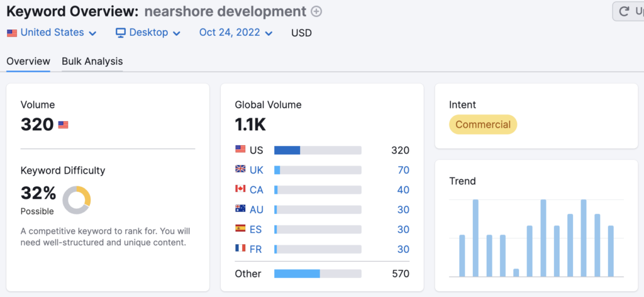Click the Update button at top right
Image resolution: width=644 pixels, height=297 pixels.
click(628, 11)
